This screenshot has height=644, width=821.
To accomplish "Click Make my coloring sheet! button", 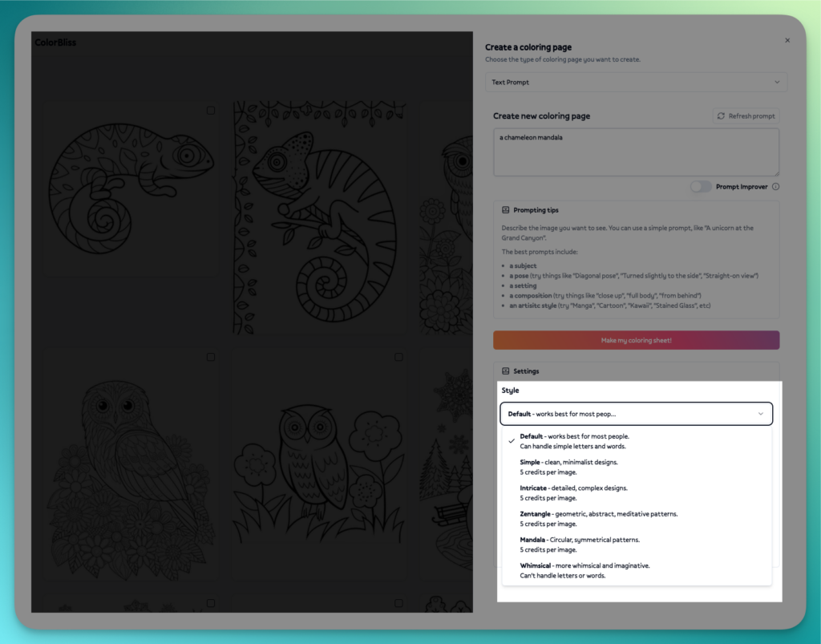I will (x=636, y=340).
